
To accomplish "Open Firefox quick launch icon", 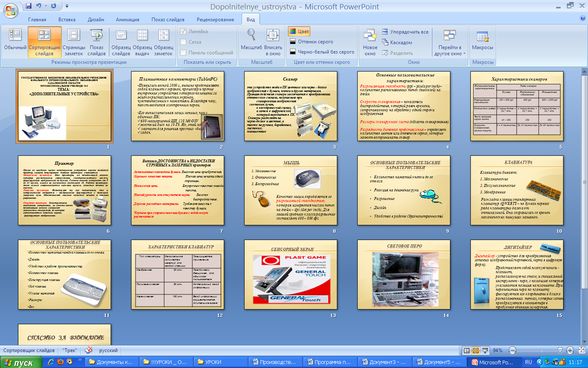I will (60, 362).
